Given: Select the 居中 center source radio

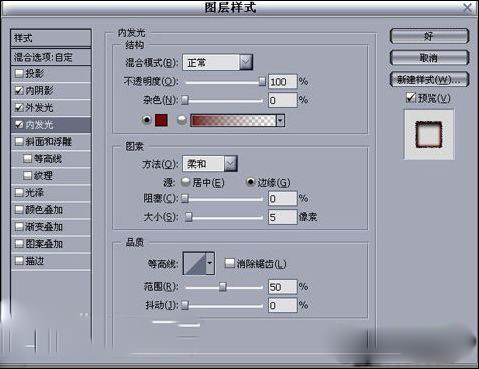Looking at the screenshot, I should pyautogui.click(x=185, y=182).
